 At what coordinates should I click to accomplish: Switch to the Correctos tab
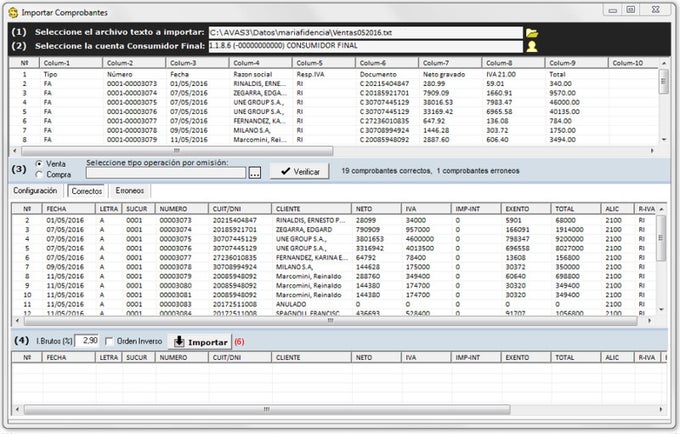coord(87,191)
